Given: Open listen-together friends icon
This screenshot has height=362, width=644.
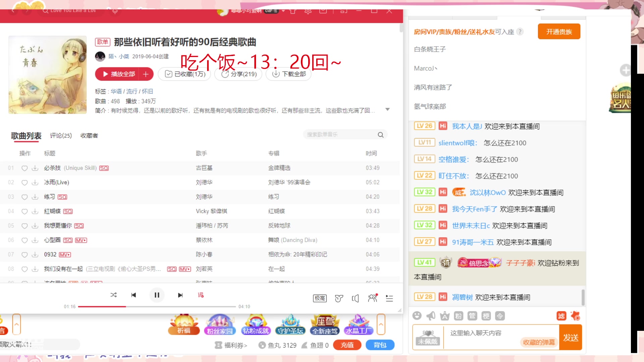Looking at the screenshot, I should (373, 298).
